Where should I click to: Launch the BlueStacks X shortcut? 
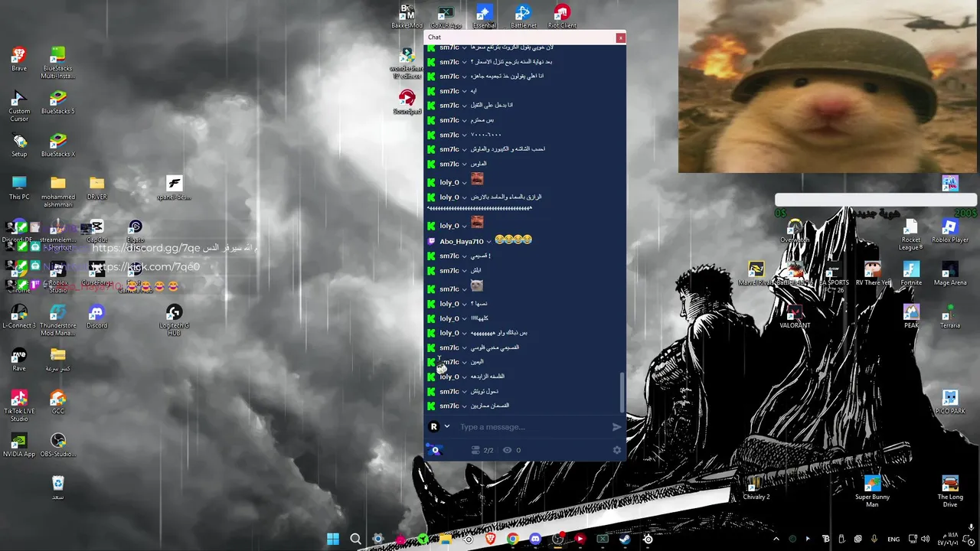coord(58,145)
